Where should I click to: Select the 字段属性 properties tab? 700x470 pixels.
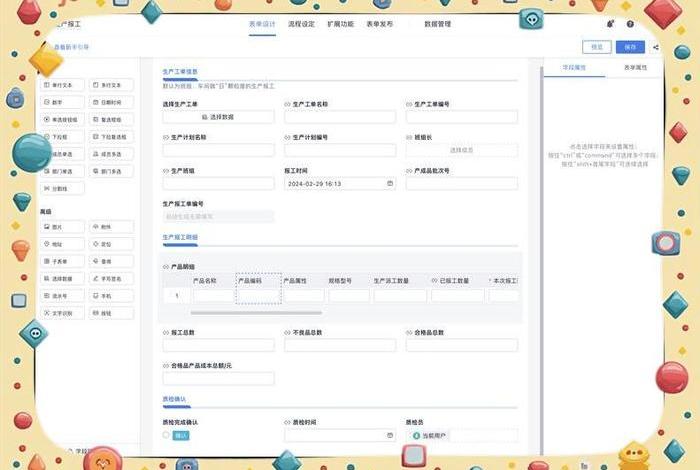click(x=574, y=67)
